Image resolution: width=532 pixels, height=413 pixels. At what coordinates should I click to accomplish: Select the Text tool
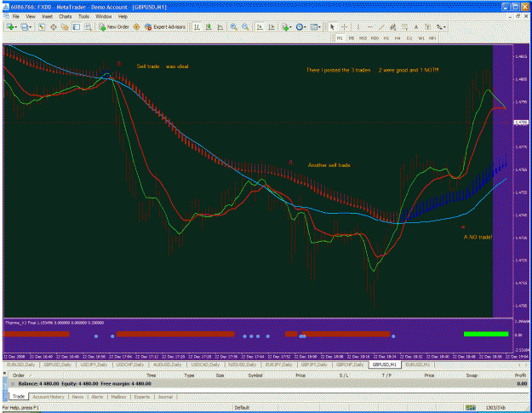(416, 27)
